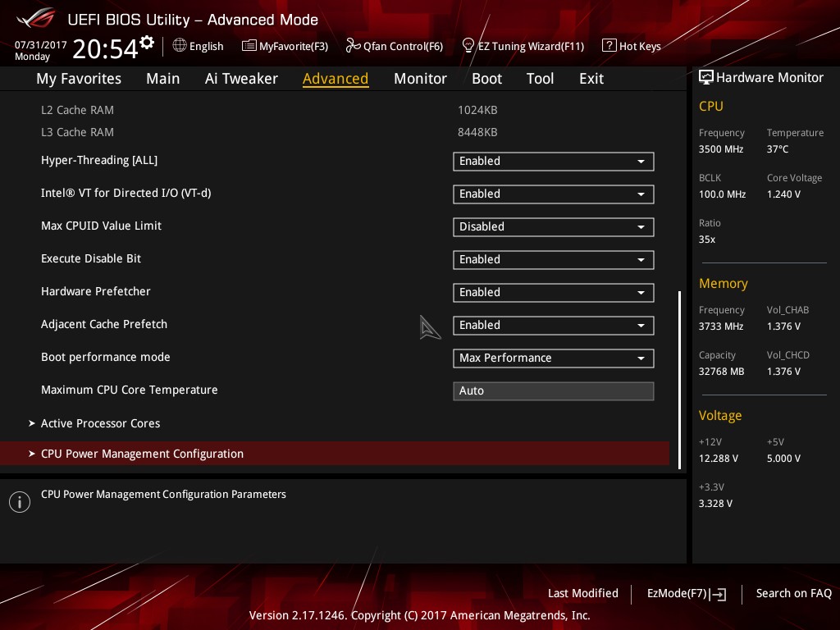Open the My Favorites tab

tap(79, 79)
